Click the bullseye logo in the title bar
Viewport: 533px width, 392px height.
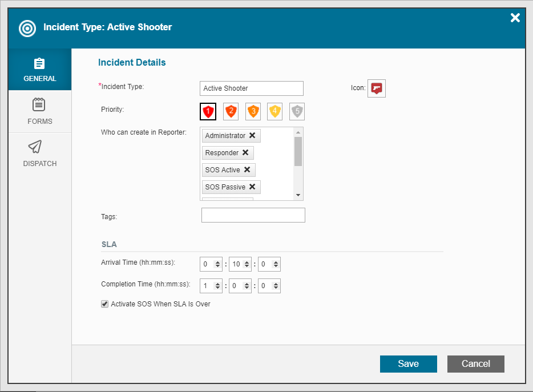pos(27,27)
